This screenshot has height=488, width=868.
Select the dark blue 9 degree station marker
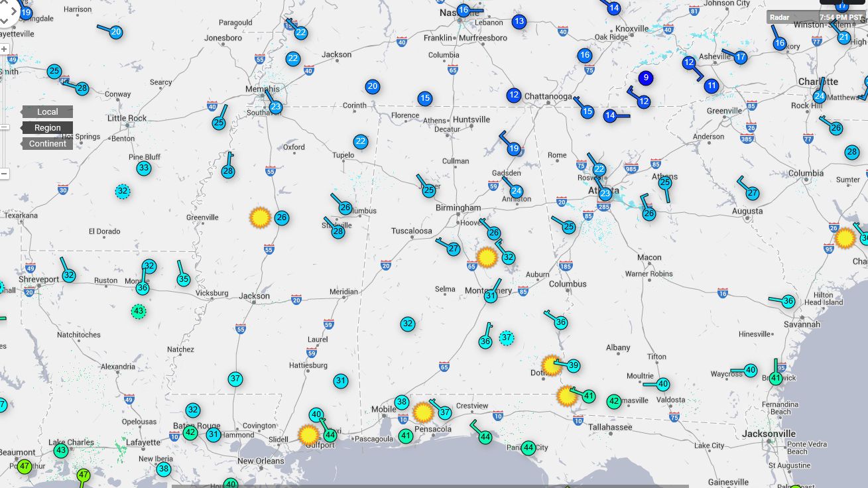pos(645,78)
